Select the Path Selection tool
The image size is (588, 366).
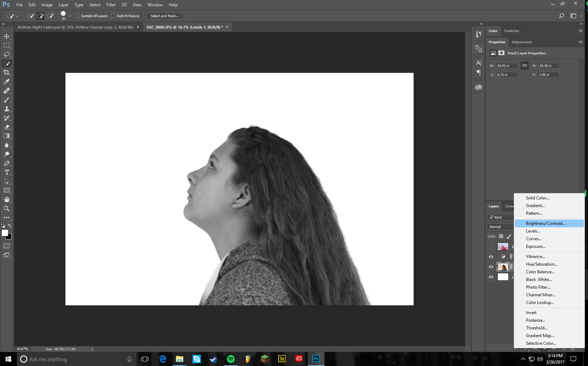coord(7,181)
